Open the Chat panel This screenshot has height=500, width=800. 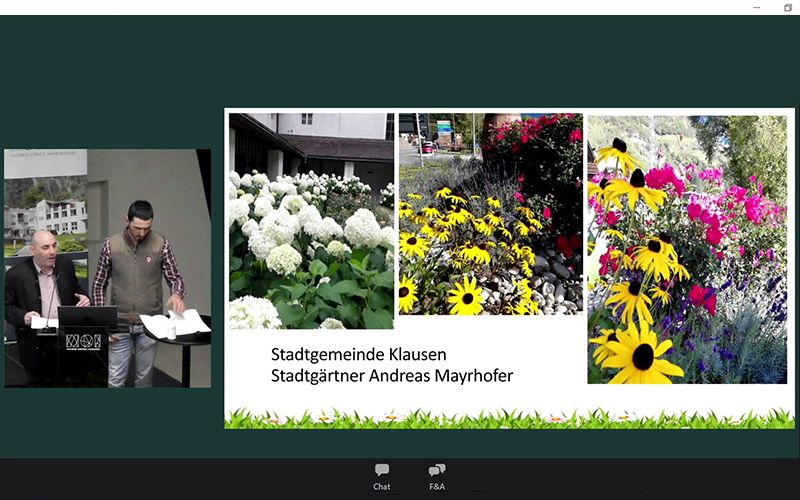coord(382,476)
